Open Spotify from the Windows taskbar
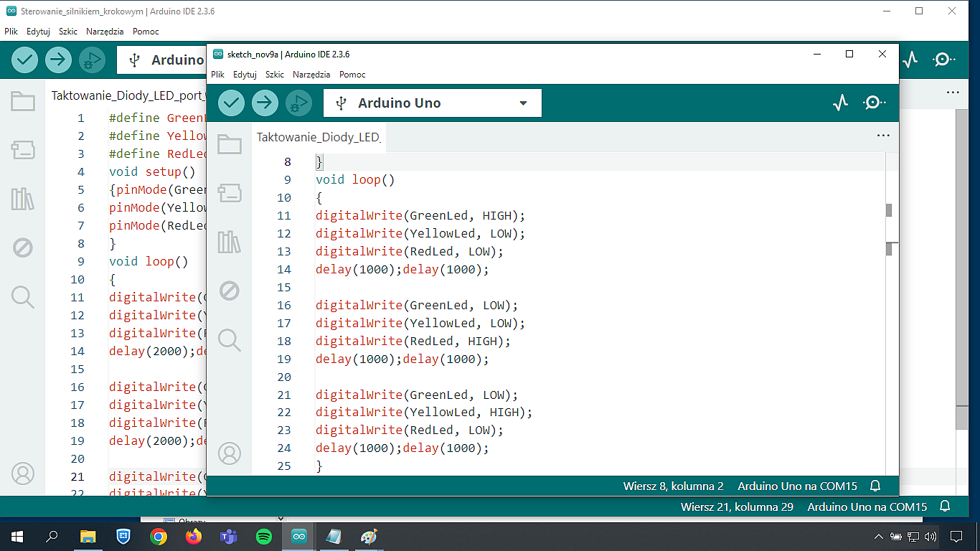The width and height of the screenshot is (980, 551). coord(264,537)
